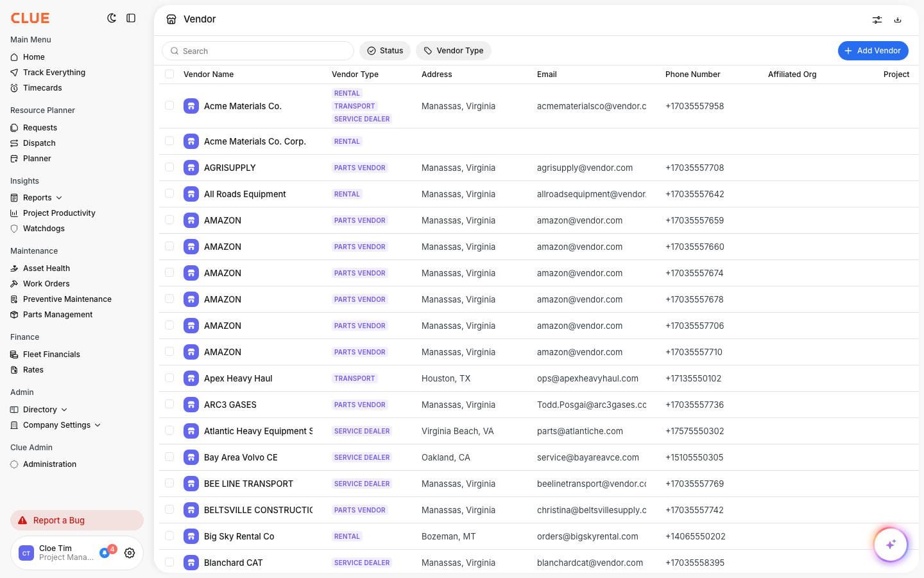Open table display settings sliders icon
Image resolution: width=924 pixels, height=578 pixels.
point(877,20)
